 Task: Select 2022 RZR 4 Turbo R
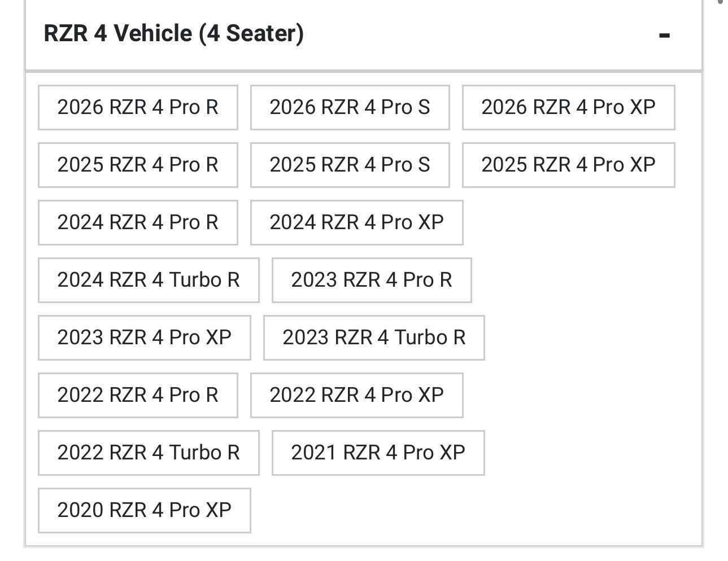pyautogui.click(x=149, y=453)
